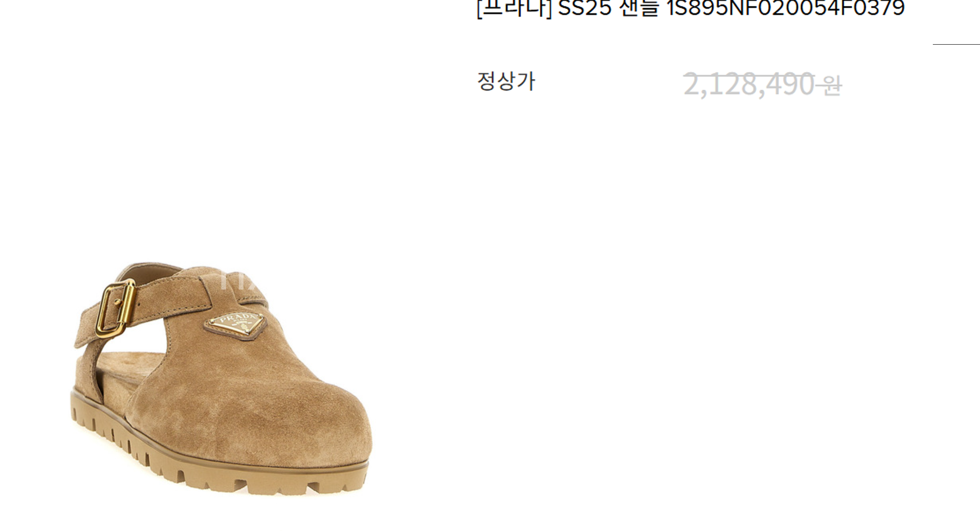This screenshot has height=531, width=980.
Task: Click the 샌들 word in product title
Action: click(x=639, y=8)
